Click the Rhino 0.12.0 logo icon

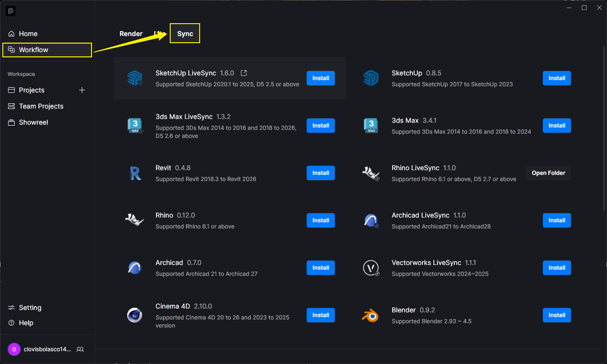point(135,219)
